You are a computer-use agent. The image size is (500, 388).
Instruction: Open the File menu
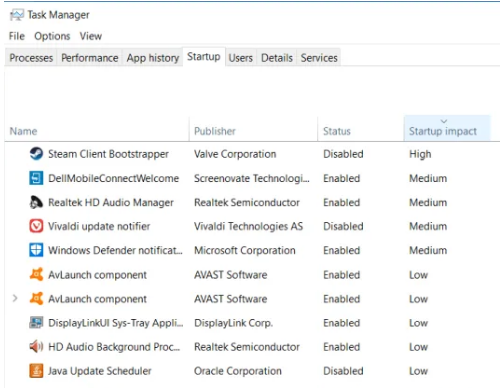[17, 36]
